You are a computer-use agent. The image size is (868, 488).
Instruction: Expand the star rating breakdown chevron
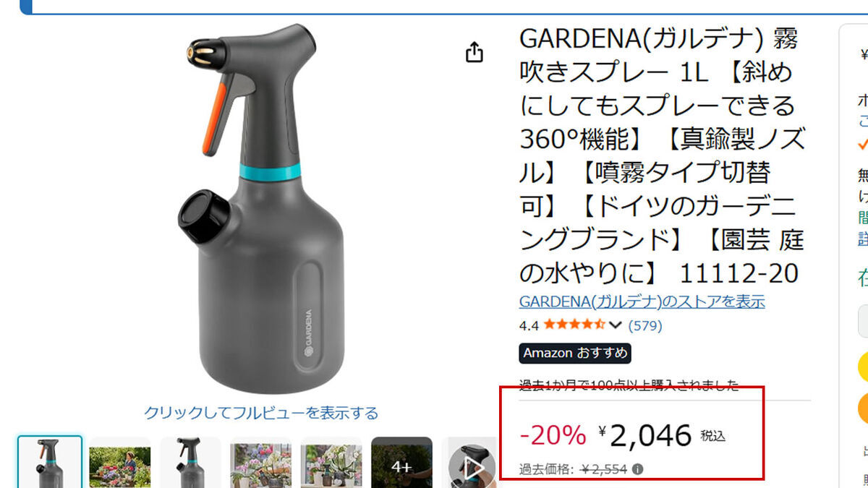pos(616,325)
